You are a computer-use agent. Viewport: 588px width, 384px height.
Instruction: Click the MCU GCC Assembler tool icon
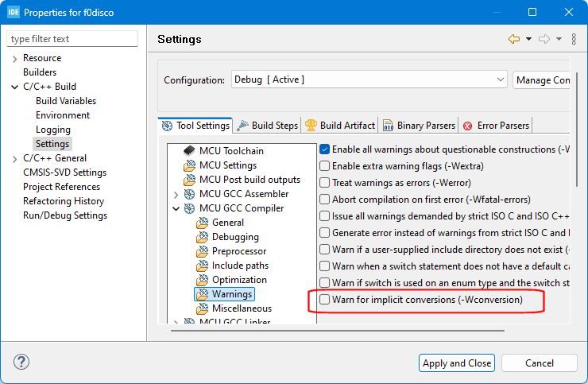pos(189,194)
